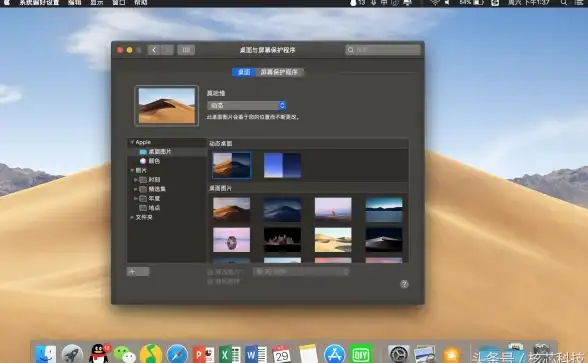Click current wallpaper preview image

(166, 105)
